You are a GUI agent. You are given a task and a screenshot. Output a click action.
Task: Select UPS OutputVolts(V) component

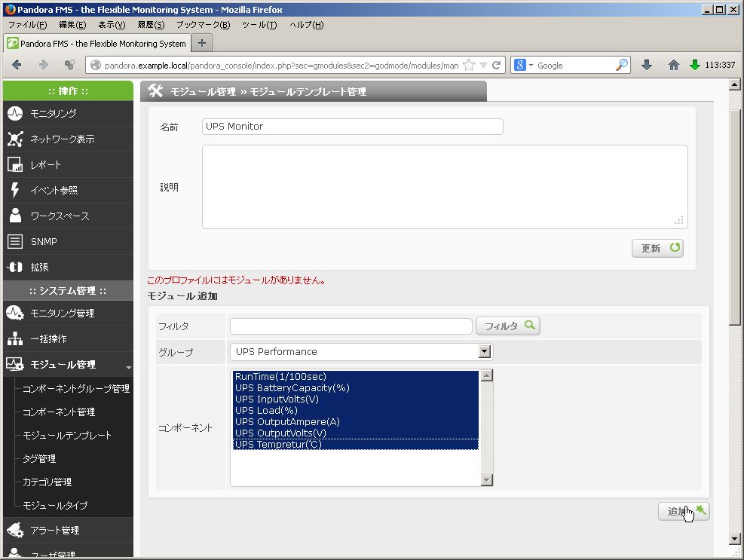click(355, 433)
